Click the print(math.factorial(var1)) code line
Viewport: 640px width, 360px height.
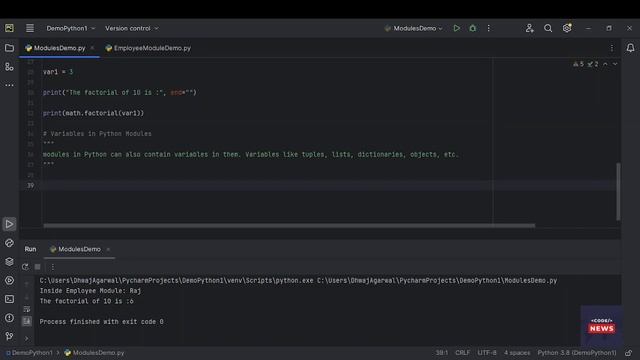pyautogui.click(x=93, y=113)
